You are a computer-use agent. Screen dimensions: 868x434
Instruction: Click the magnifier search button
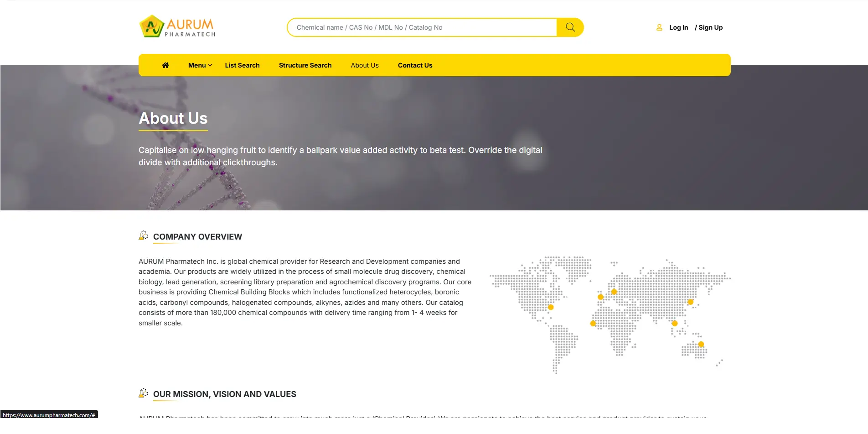click(570, 27)
